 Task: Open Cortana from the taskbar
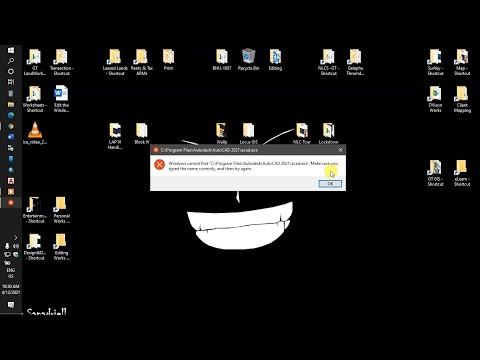(x=11, y=71)
